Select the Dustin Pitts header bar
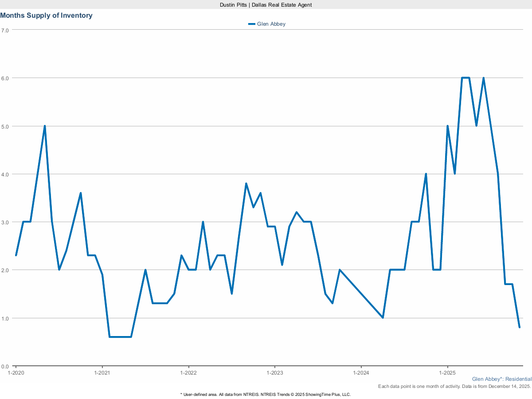532x399 pixels. (x=266, y=5)
